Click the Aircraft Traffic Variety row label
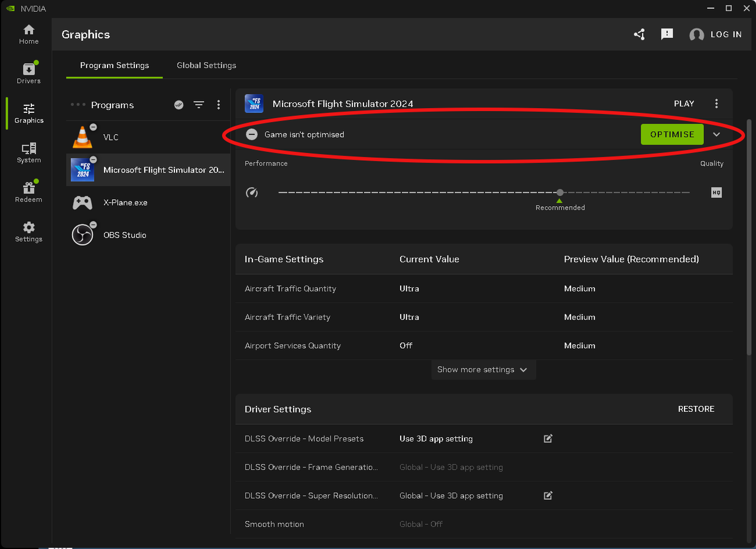 [287, 317]
